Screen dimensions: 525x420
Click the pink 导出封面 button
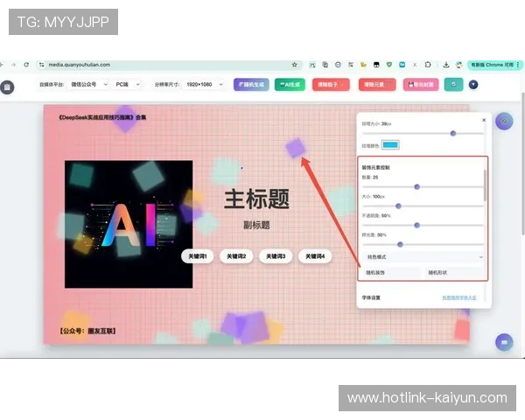click(421, 84)
